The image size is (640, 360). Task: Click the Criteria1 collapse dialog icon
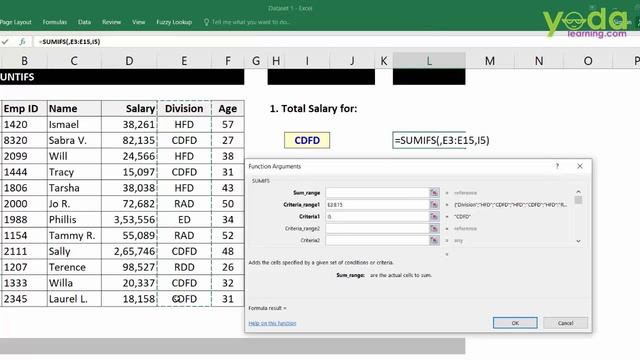point(434,216)
